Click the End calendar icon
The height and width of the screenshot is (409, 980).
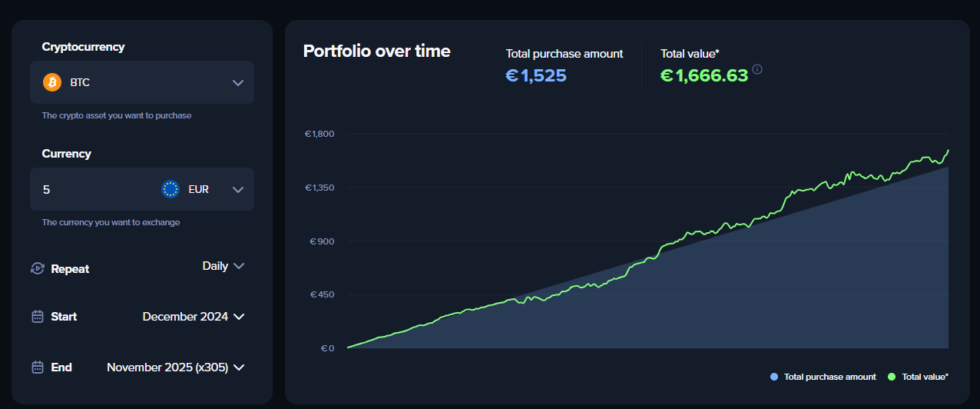click(37, 367)
